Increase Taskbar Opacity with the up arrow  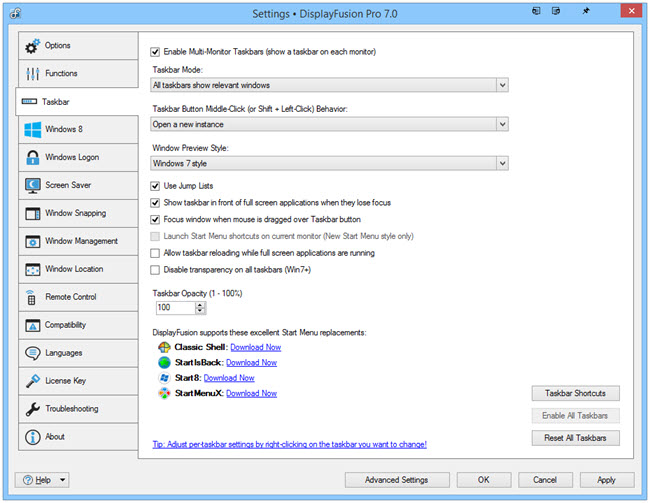[200, 305]
